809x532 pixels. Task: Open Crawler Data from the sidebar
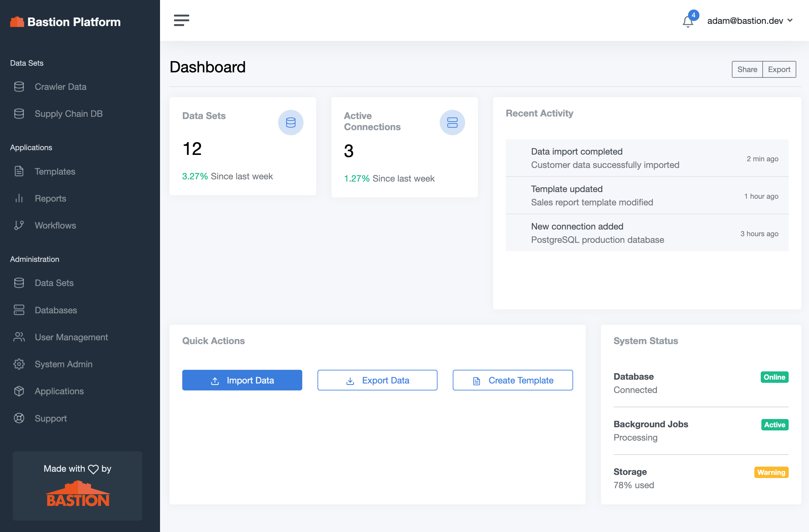tap(61, 87)
